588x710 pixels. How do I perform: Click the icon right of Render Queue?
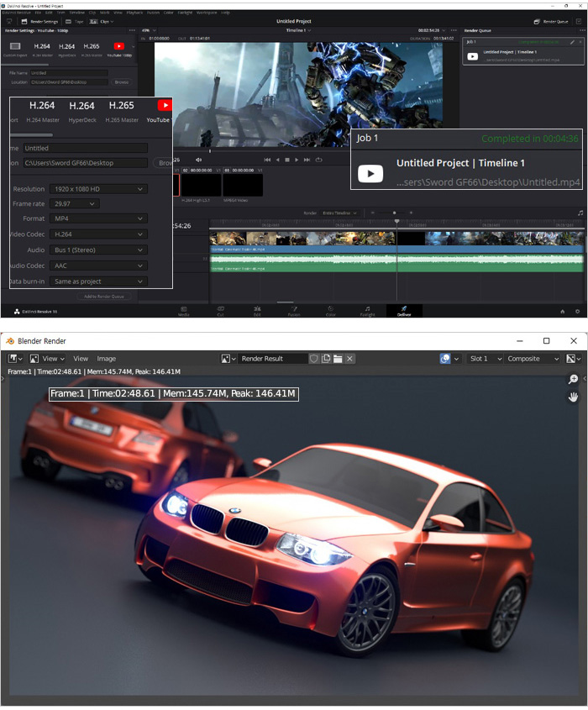pos(579,21)
